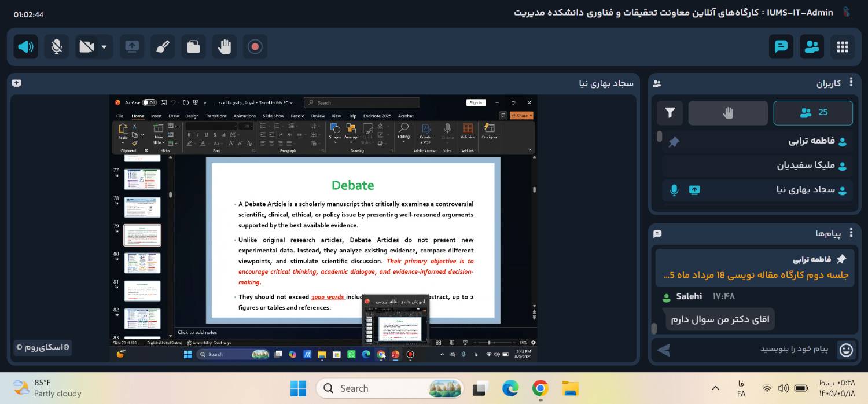868x404 pixels.
Task: Open the New Slide dropdown
Action: [158, 141]
